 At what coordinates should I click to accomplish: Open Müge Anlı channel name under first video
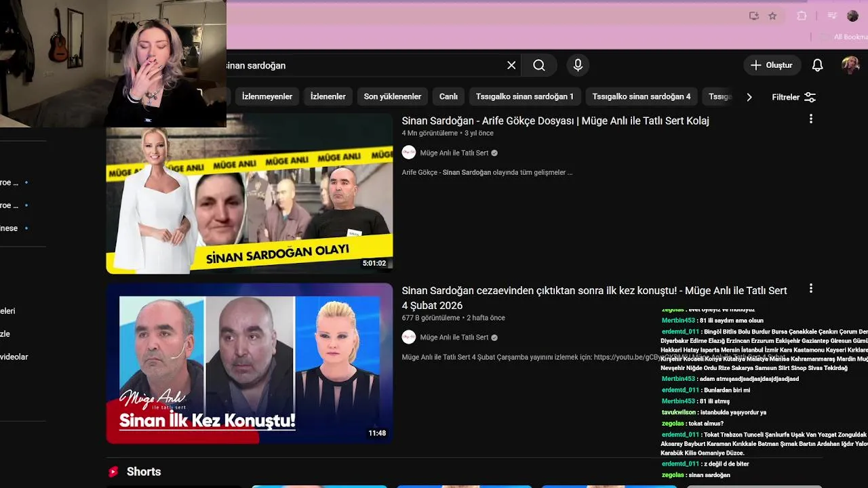coord(454,152)
